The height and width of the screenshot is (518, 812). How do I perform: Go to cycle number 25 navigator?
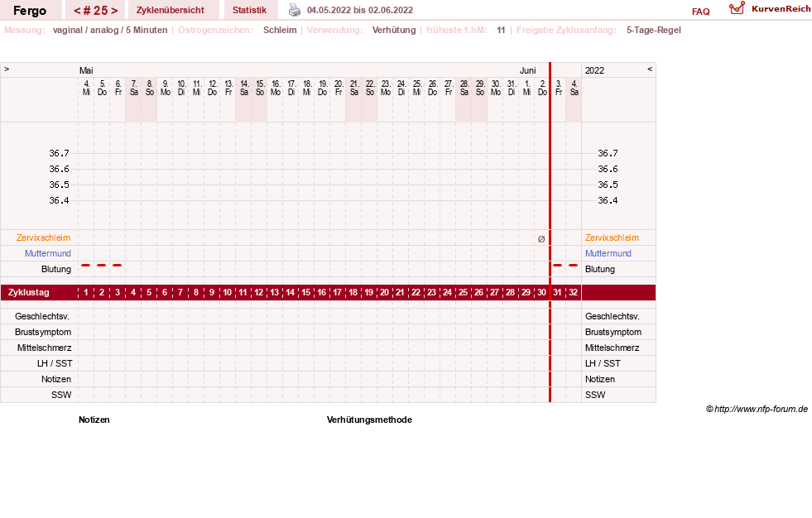pyautogui.click(x=95, y=11)
